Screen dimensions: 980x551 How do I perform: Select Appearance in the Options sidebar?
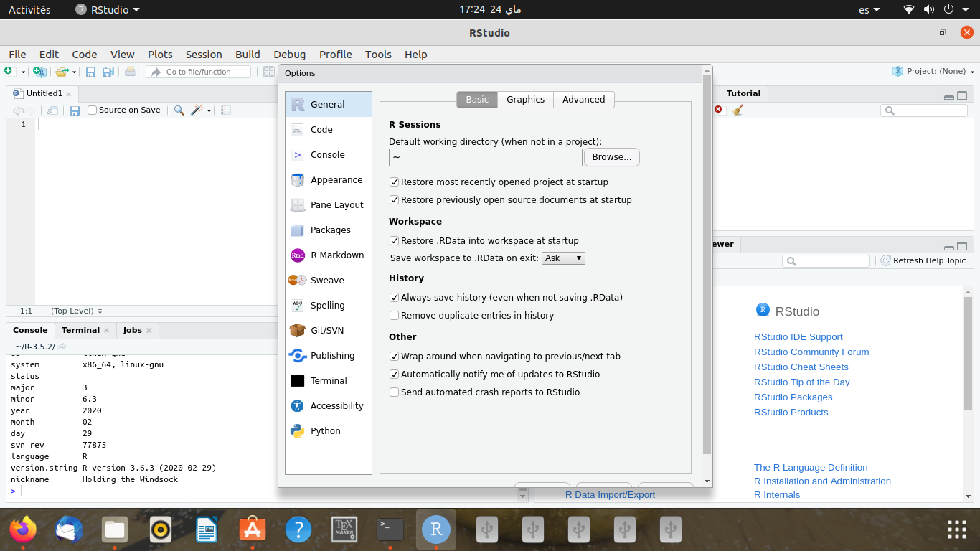tap(329, 180)
